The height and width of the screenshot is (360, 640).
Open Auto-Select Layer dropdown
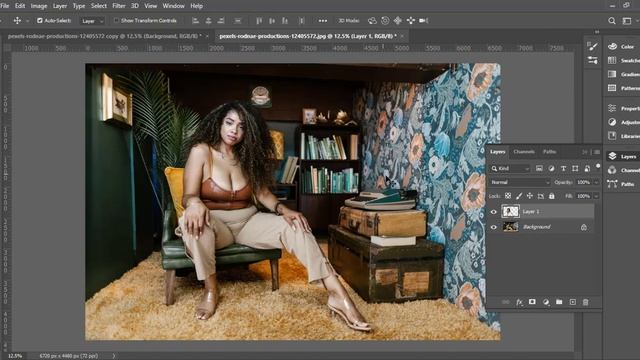(93, 20)
